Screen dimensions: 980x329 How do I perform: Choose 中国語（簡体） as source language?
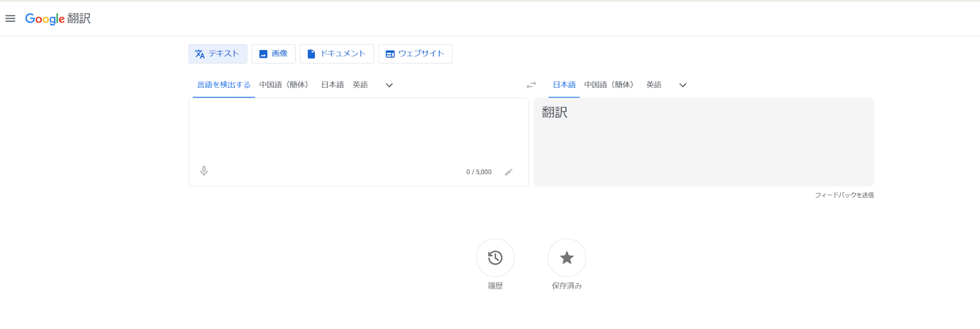284,85
